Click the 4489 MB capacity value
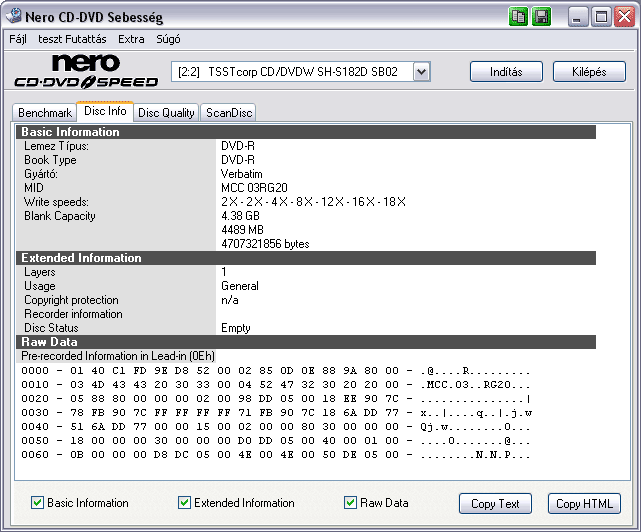Viewport: 641px width, 532px height. click(x=242, y=230)
